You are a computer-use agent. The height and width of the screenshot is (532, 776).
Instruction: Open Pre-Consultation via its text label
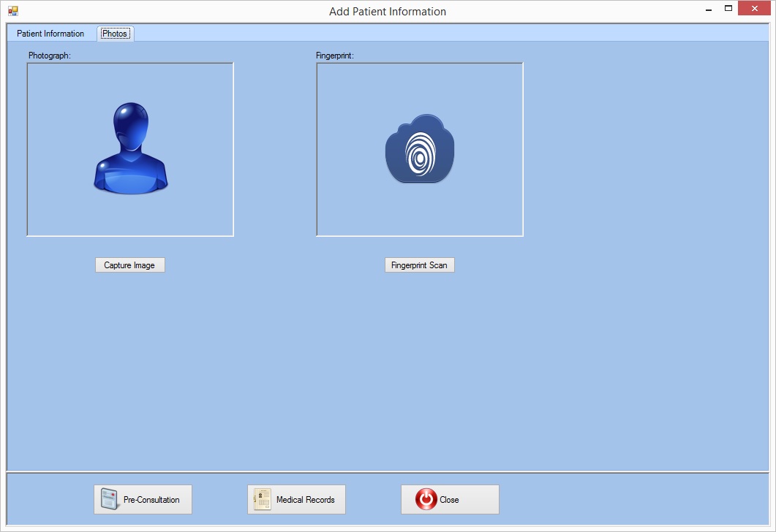[151, 500]
